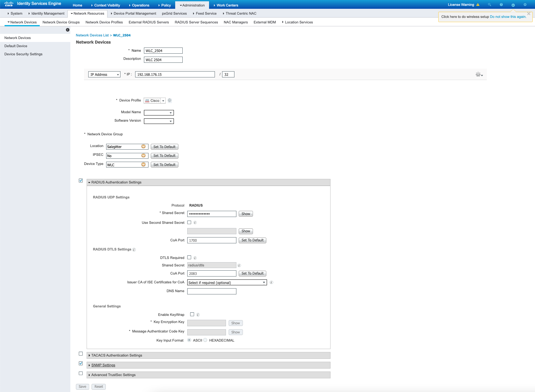Click the DNS Name input field
The width and height of the screenshot is (535, 392).
212,291
